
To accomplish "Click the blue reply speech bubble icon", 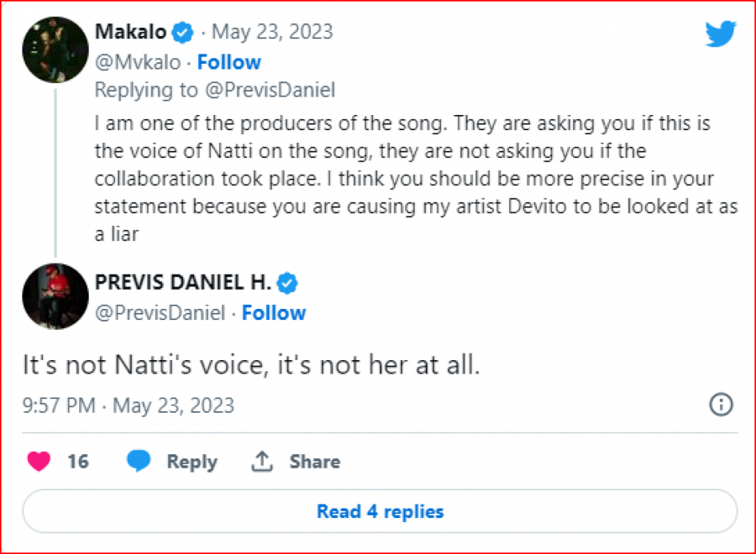I will pos(139,461).
